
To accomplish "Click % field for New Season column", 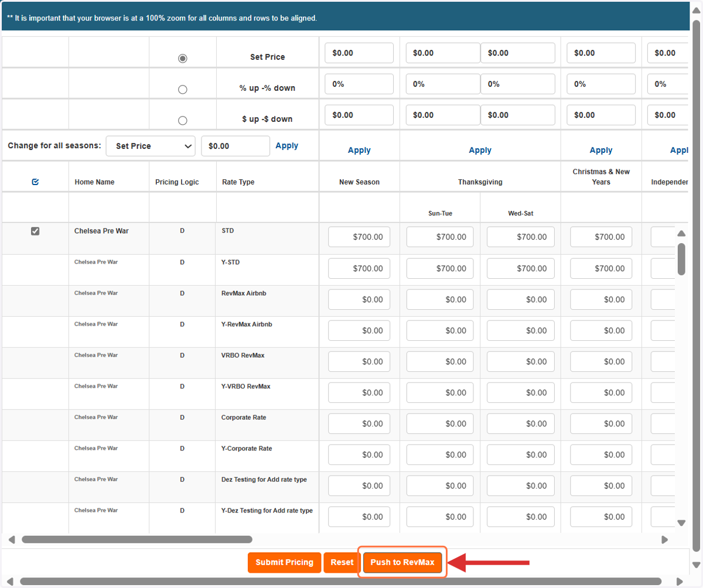I will pos(359,84).
